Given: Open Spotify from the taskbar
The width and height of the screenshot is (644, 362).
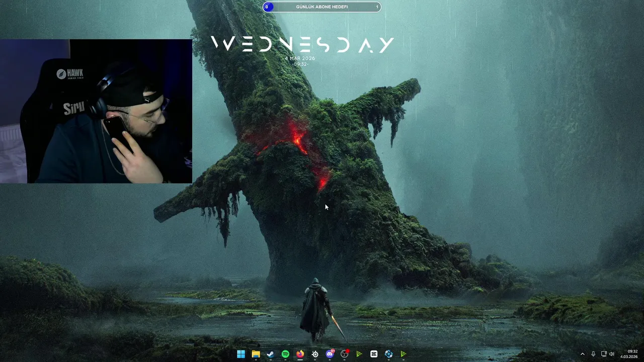Looking at the screenshot, I should coord(285,354).
